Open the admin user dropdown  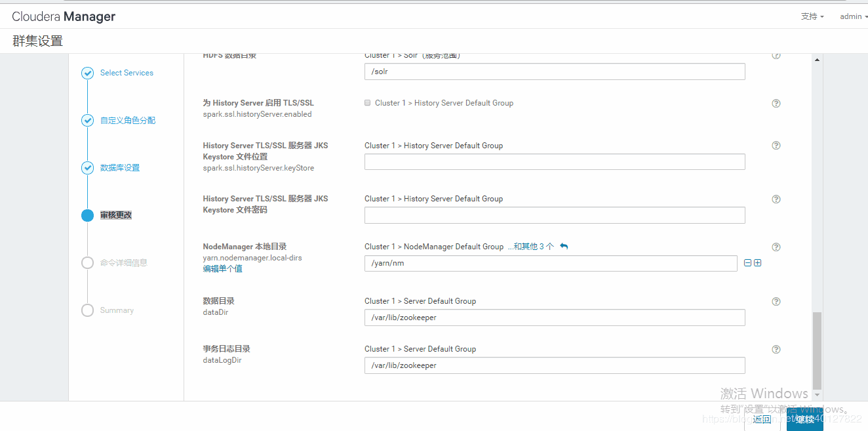pos(853,16)
